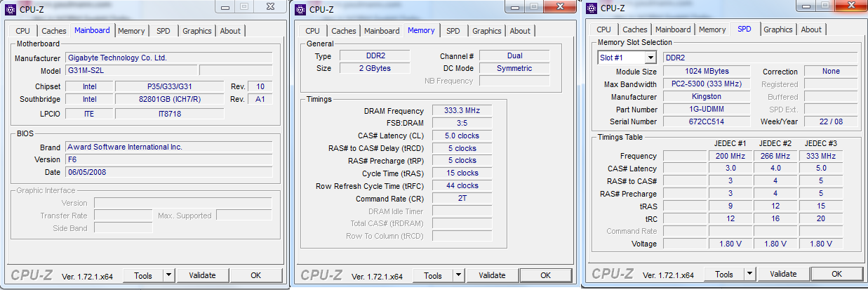Viewport: 868px width, 290px height.
Task: Open the Tools dropdown arrow in the SPD window
Action: pos(750,274)
